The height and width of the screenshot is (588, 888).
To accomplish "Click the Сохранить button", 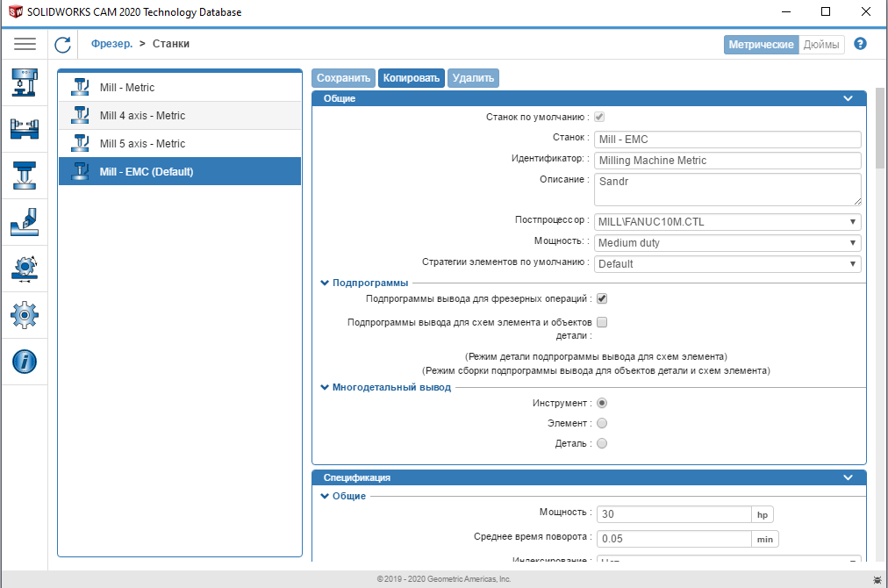I will [343, 77].
